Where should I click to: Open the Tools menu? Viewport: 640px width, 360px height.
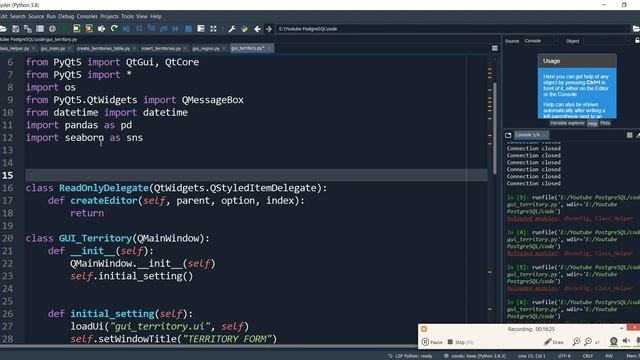(127, 16)
